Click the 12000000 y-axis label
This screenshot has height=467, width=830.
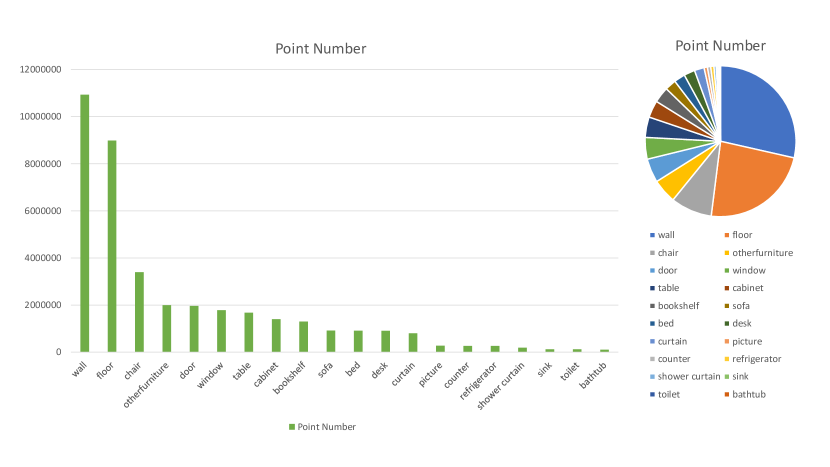(x=41, y=70)
